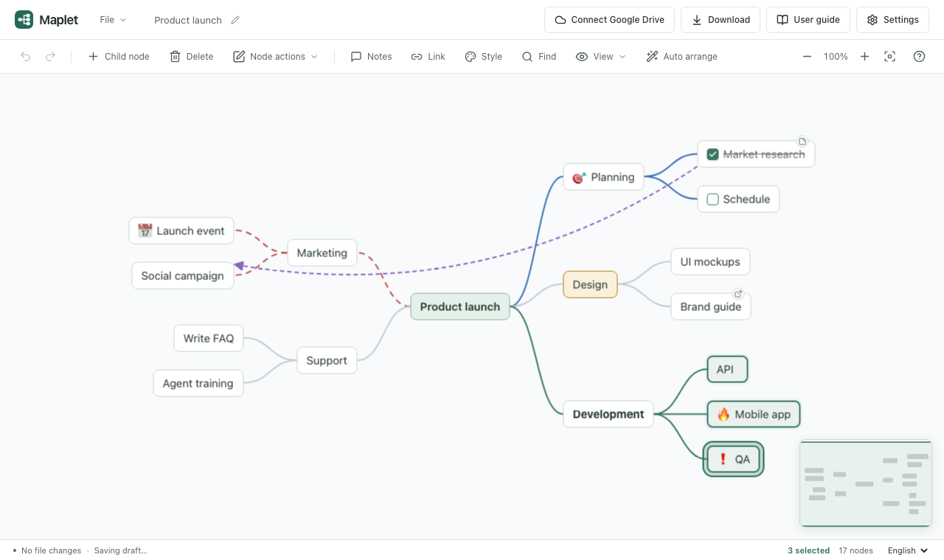The height and width of the screenshot is (560, 944).
Task: Click the Maplet logo icon
Action: tap(24, 20)
